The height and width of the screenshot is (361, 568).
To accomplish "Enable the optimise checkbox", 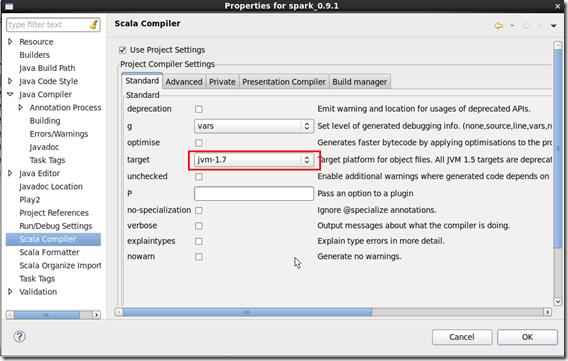I will pyautogui.click(x=199, y=143).
